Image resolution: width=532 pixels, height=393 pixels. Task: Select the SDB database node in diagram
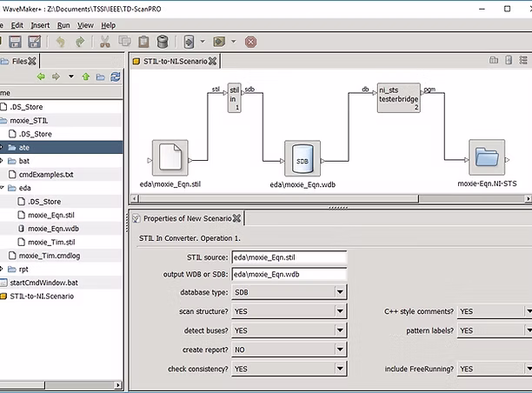coord(303,157)
